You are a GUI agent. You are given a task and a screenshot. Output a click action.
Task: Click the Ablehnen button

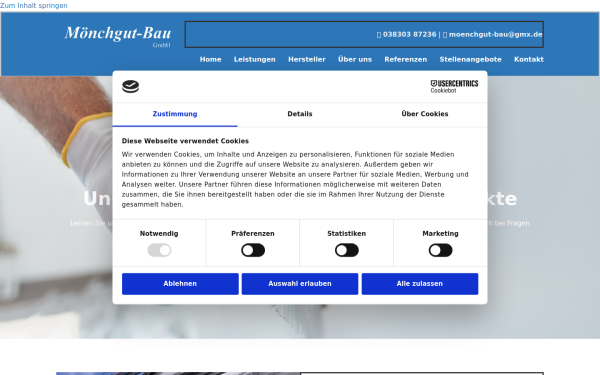pyautogui.click(x=180, y=284)
